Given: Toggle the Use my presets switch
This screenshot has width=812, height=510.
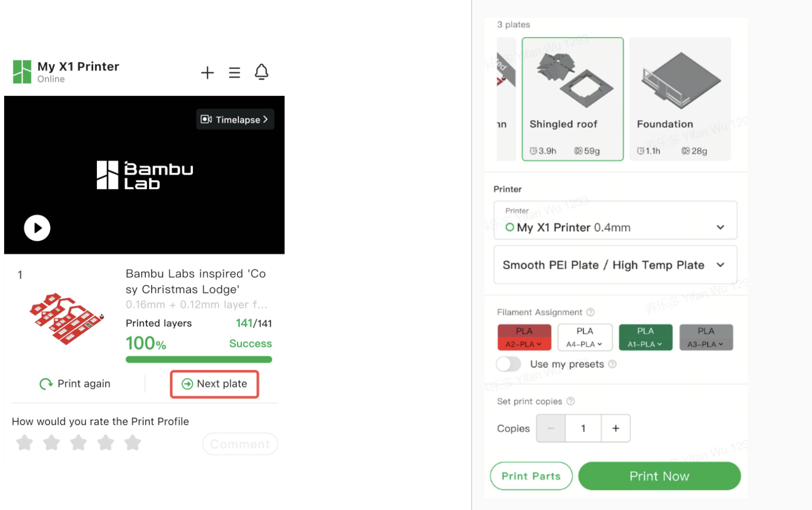Looking at the screenshot, I should 509,364.
